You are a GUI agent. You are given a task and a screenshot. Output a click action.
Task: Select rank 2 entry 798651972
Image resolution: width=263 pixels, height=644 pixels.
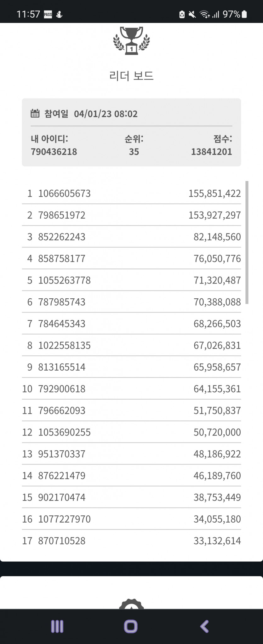pyautogui.click(x=131, y=215)
